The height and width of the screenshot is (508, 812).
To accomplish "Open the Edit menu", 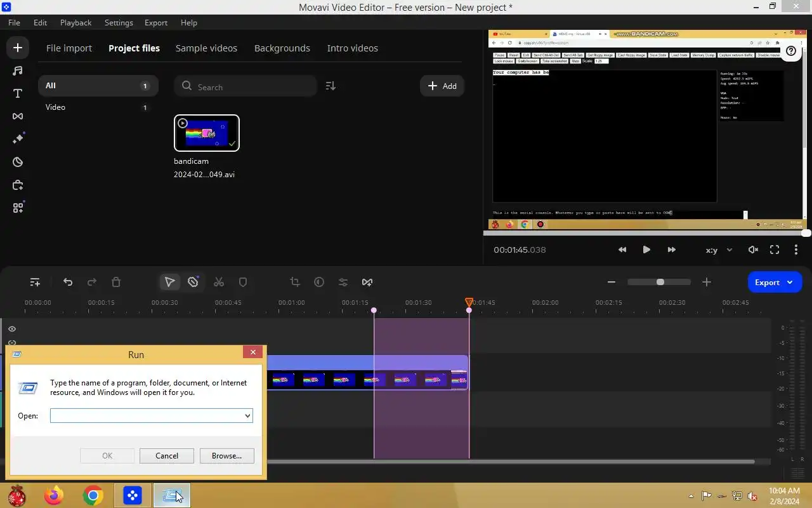I will 40,22.
